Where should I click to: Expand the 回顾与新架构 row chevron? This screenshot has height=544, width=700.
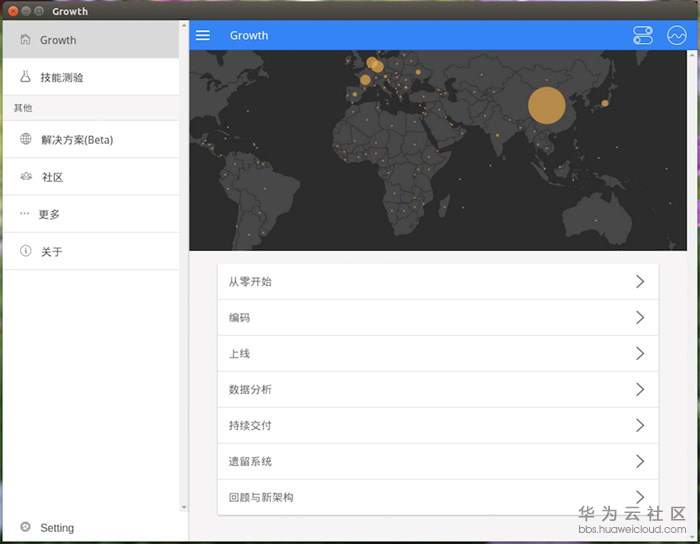(x=640, y=496)
